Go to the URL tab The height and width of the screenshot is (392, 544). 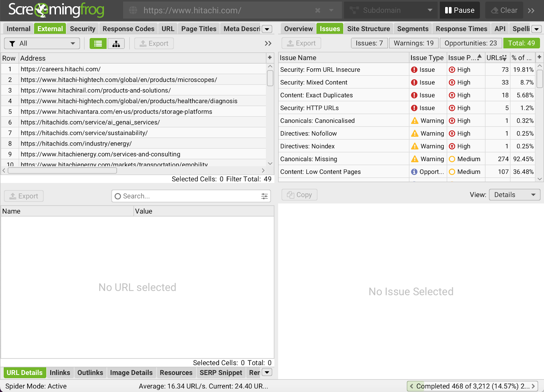[168, 29]
